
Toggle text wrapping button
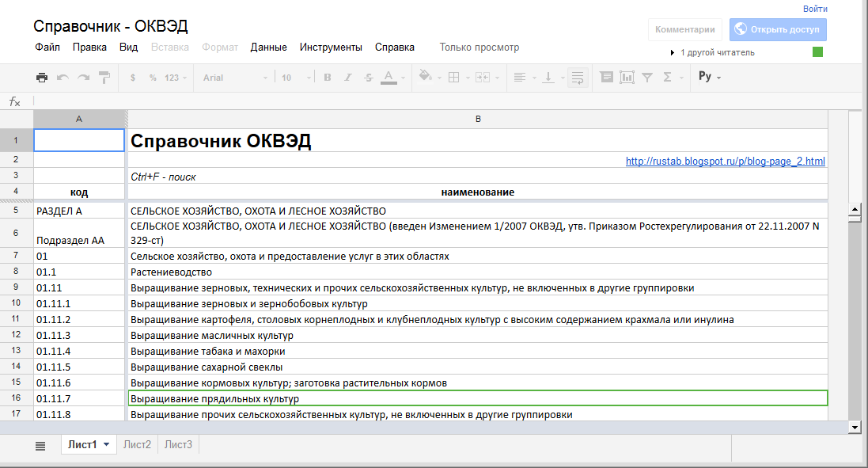point(578,78)
